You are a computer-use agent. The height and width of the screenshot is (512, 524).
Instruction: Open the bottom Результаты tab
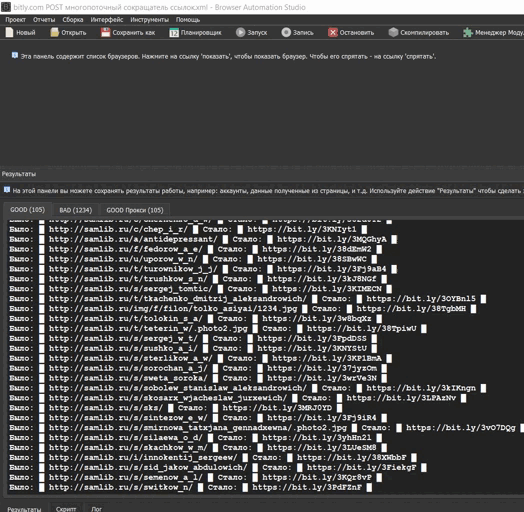(24, 509)
